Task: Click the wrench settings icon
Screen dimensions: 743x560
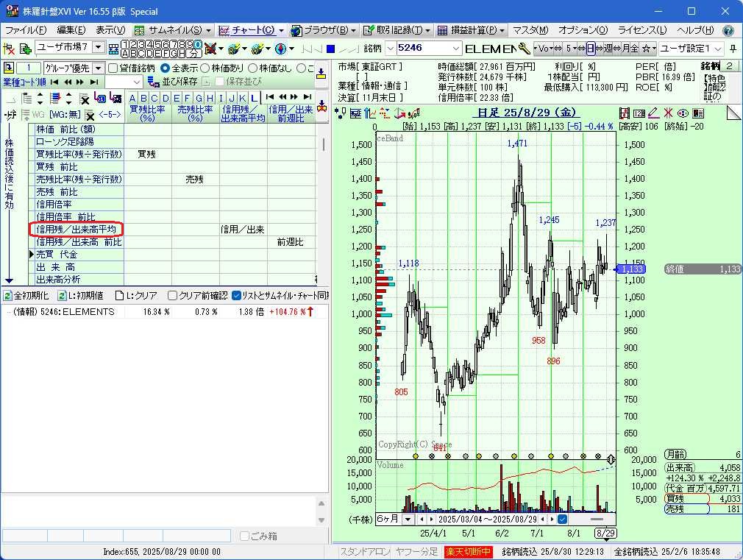Action: pos(524,49)
